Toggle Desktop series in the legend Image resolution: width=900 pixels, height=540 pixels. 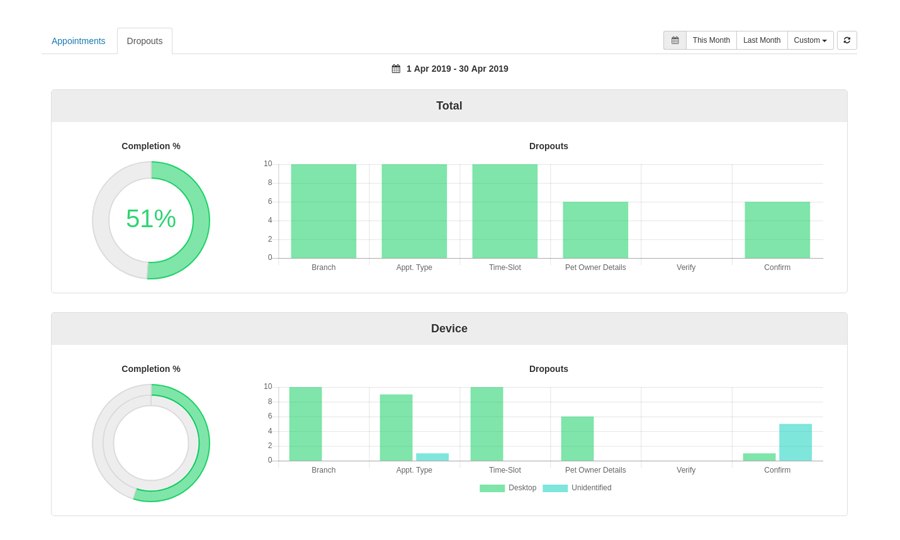click(522, 488)
